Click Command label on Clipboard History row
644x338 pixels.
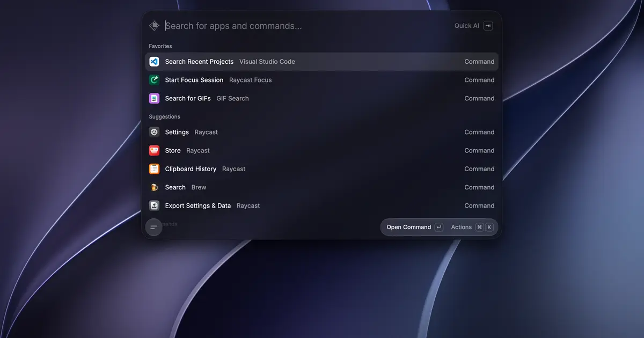click(x=479, y=169)
